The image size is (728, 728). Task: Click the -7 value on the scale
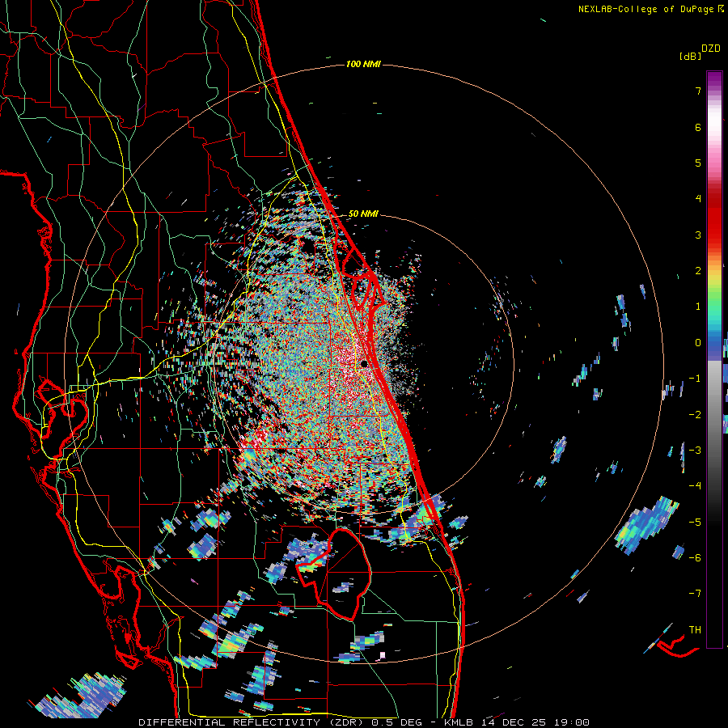tap(695, 594)
